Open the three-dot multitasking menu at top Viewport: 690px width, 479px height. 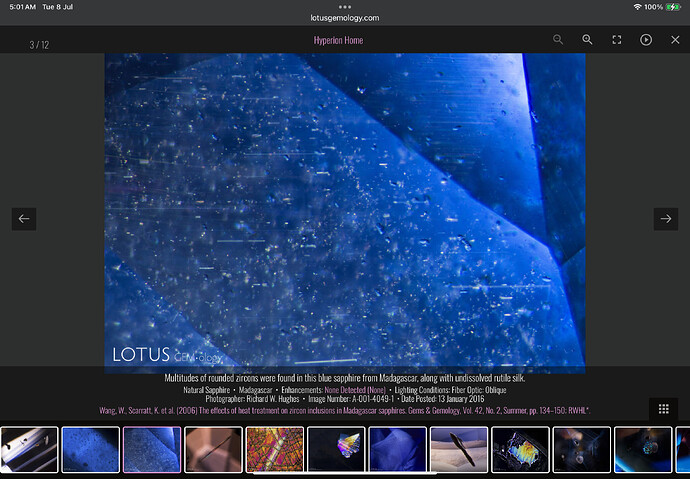coord(345,7)
